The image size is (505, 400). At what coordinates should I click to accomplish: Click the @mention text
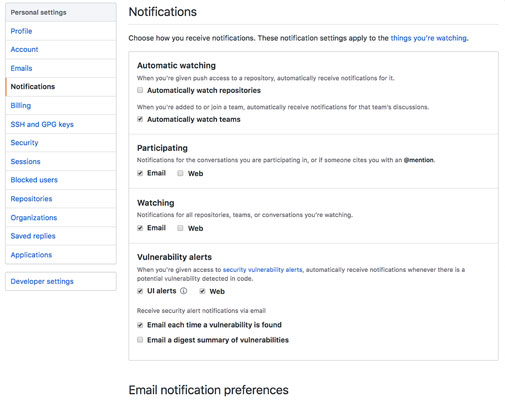coord(419,160)
